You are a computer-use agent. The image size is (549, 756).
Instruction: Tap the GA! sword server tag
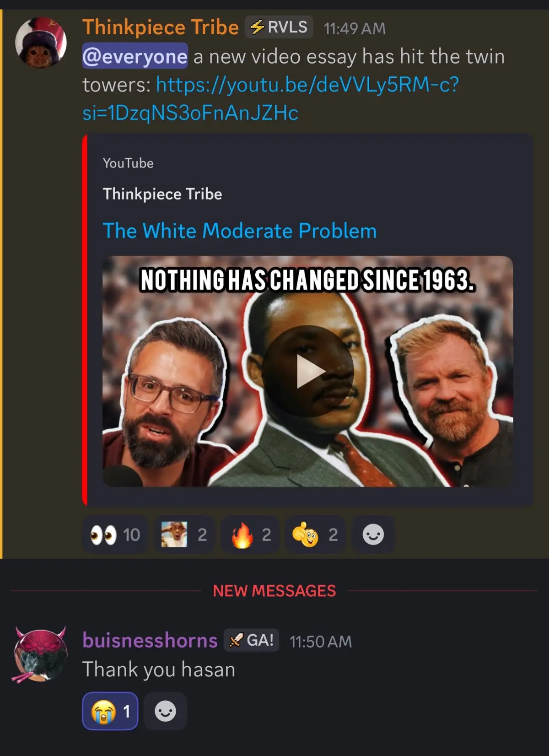click(x=251, y=640)
